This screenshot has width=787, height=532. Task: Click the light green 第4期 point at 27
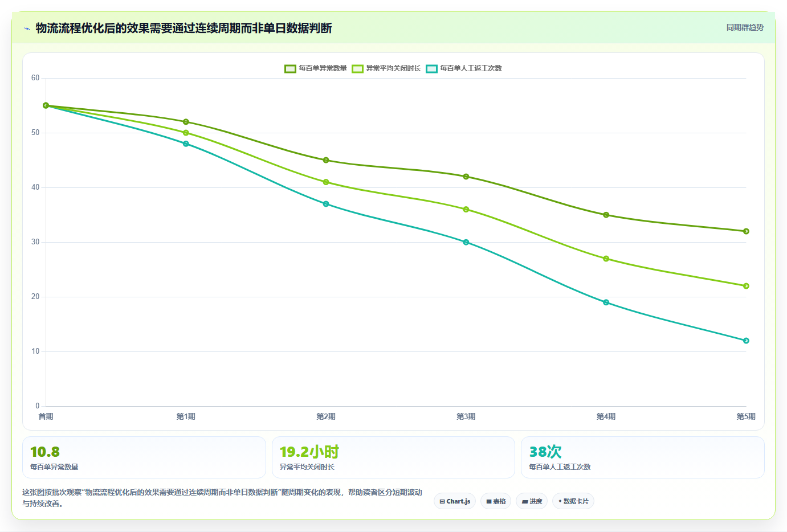coord(606,259)
